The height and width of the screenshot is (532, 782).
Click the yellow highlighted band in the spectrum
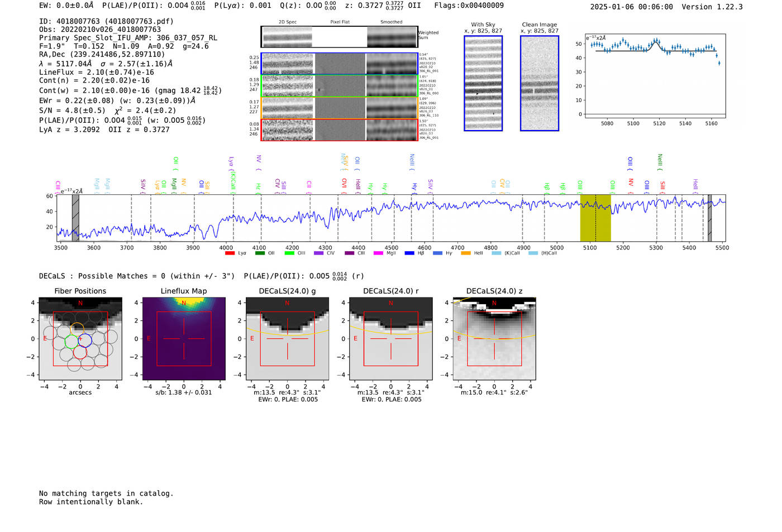pos(595,218)
